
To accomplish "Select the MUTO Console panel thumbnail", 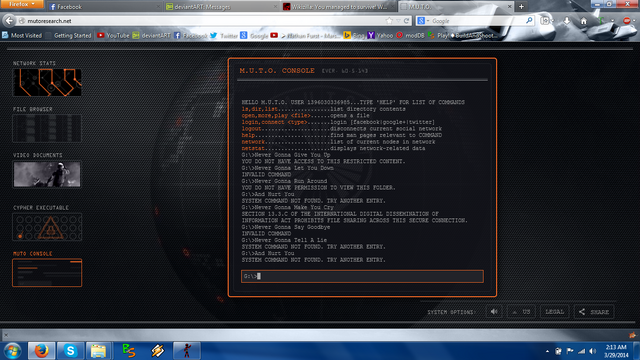I will click(47, 273).
